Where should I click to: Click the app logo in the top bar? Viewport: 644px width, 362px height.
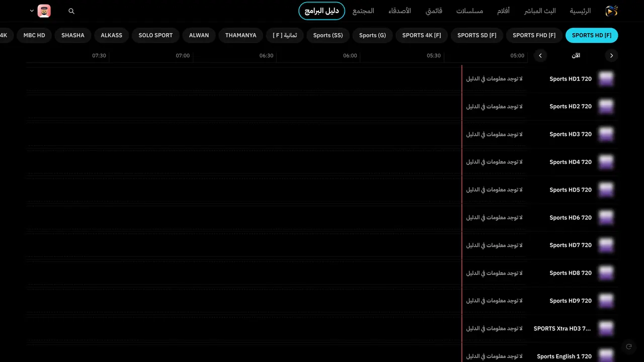pyautogui.click(x=611, y=11)
